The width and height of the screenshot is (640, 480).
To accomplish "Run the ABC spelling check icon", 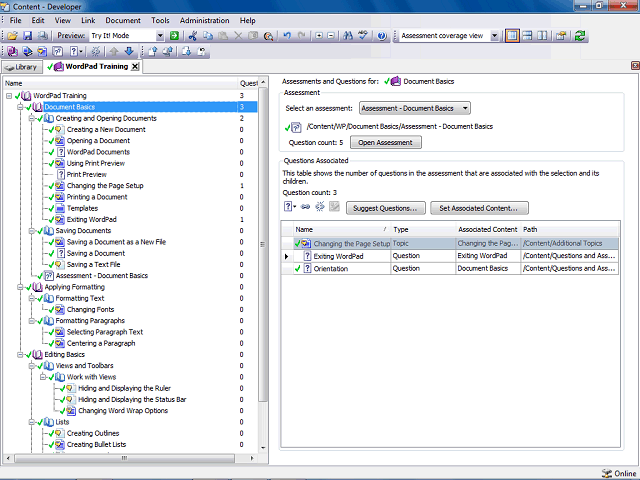I will click(363, 36).
